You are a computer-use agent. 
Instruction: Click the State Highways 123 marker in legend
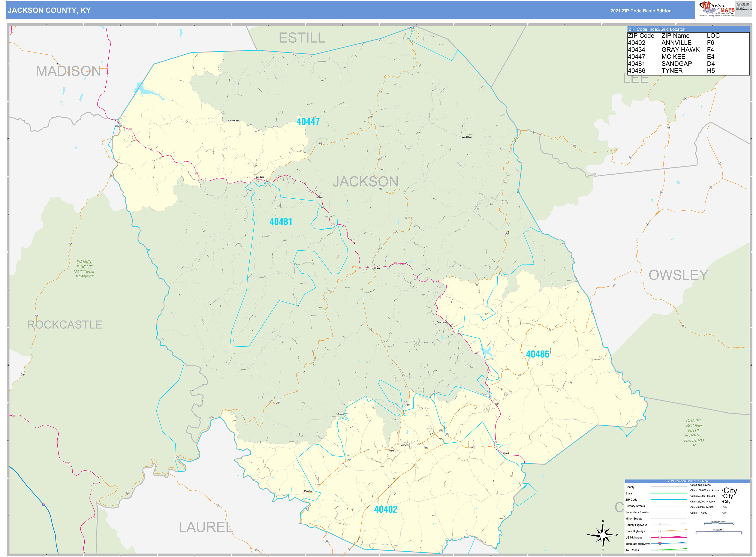(x=660, y=531)
